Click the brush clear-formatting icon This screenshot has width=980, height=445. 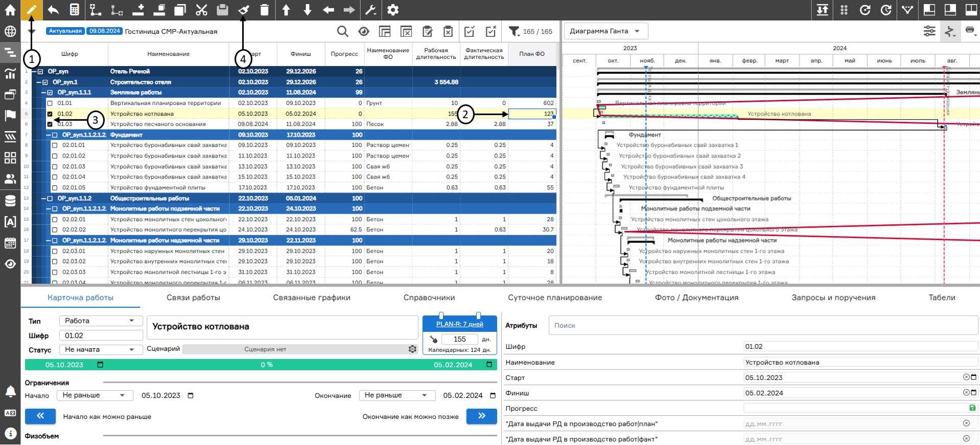click(244, 10)
